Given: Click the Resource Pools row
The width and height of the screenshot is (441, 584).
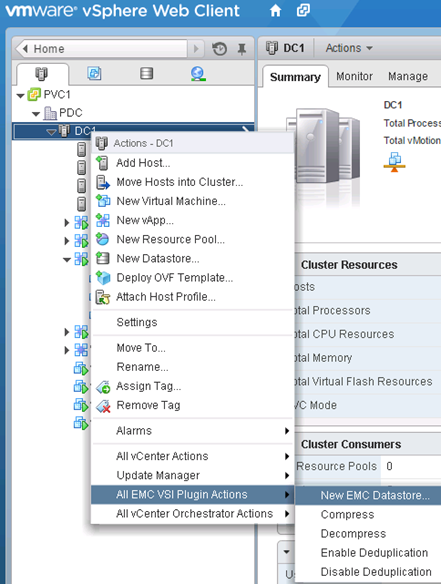Looking at the screenshot, I should (368, 466).
